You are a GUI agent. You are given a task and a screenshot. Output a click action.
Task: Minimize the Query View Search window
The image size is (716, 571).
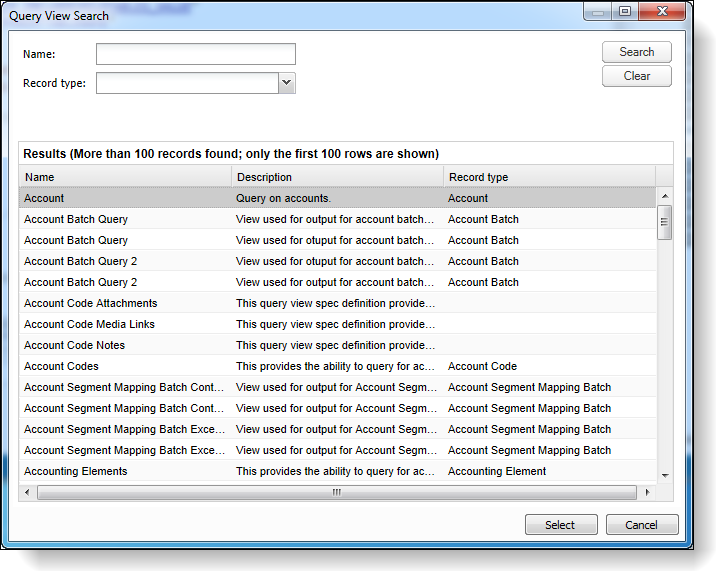tap(598, 11)
